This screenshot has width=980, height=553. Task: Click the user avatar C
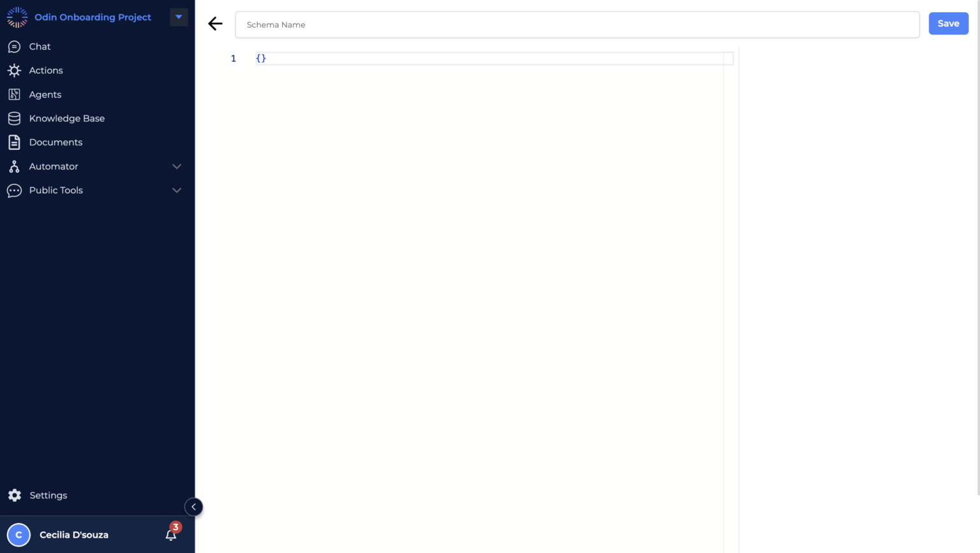(x=19, y=535)
